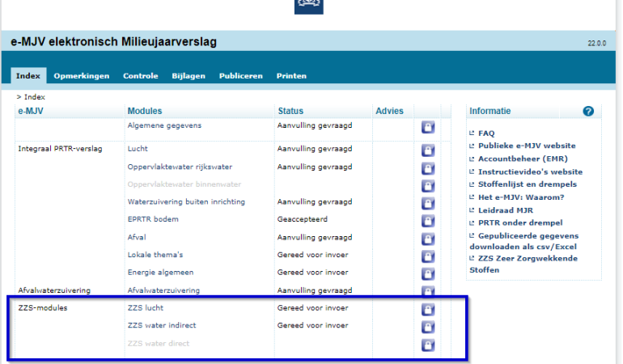The height and width of the screenshot is (364, 623).
Task: Open Instructievideo's website link
Action: click(x=531, y=171)
